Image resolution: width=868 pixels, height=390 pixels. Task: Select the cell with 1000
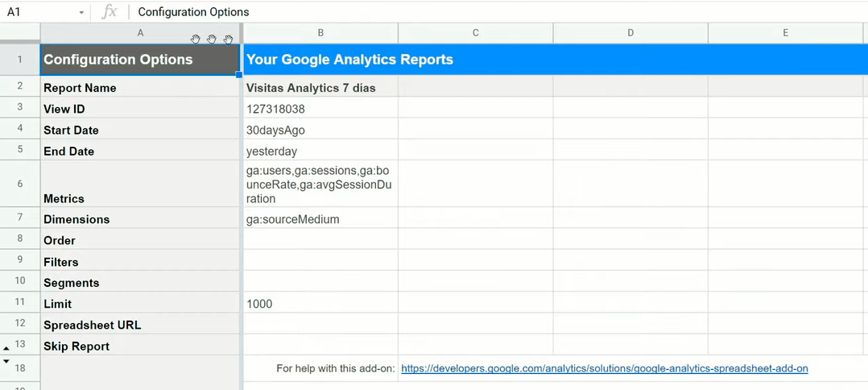tap(320, 302)
